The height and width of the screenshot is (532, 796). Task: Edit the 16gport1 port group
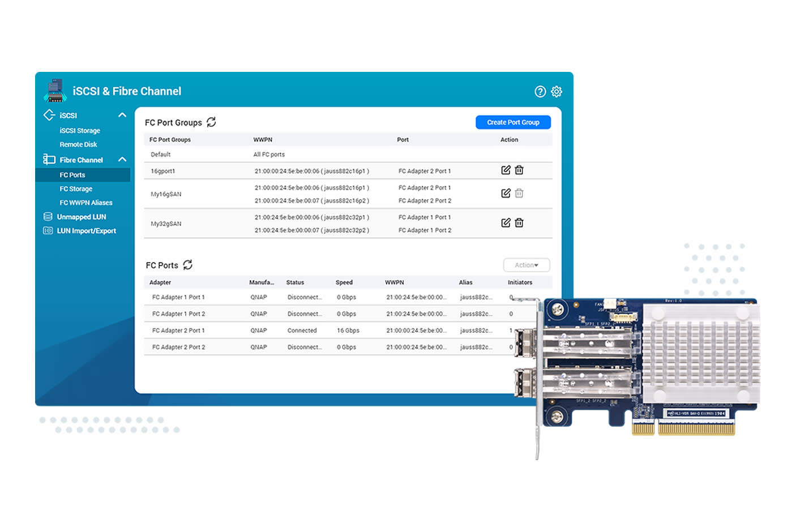click(x=506, y=170)
